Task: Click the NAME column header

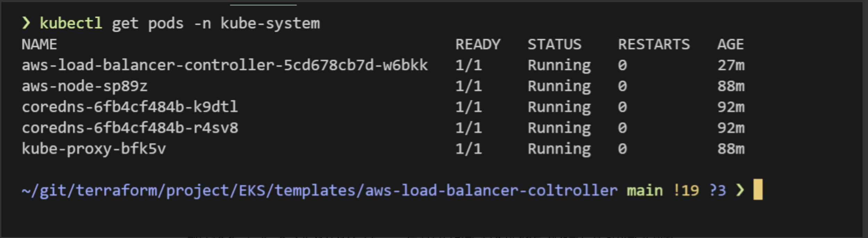Action: pos(39,45)
